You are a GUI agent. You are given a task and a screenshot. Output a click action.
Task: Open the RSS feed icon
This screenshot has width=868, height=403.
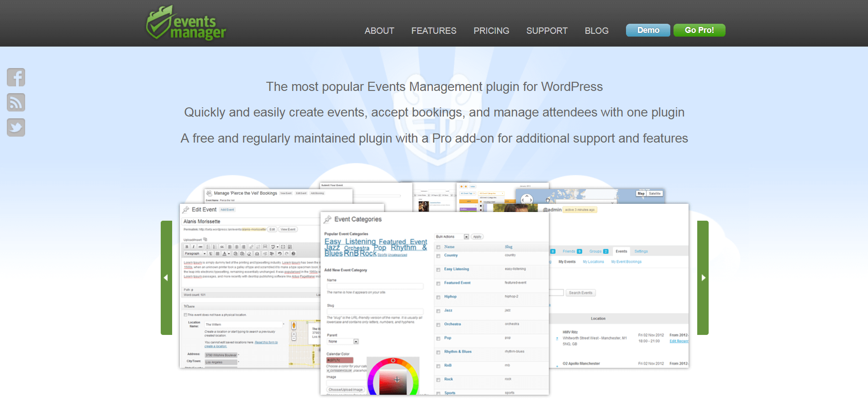16,102
